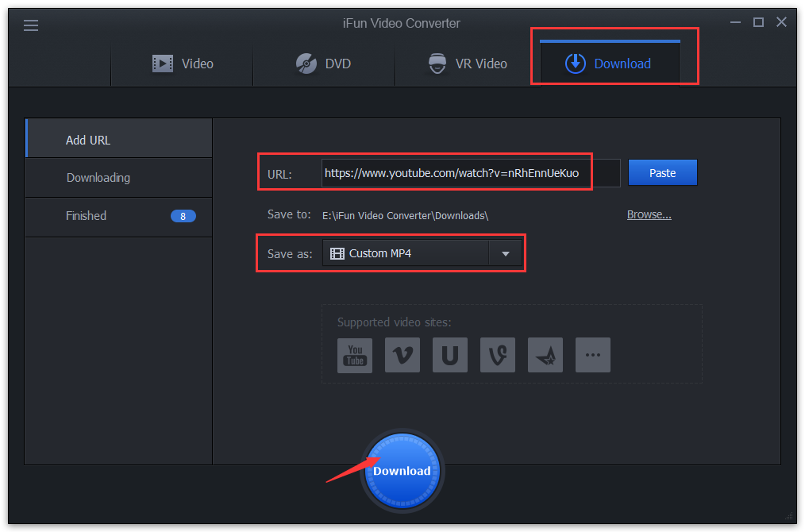Image resolution: width=805 pixels, height=532 pixels.
Task: Click the Vimeo site icon
Action: (x=402, y=355)
